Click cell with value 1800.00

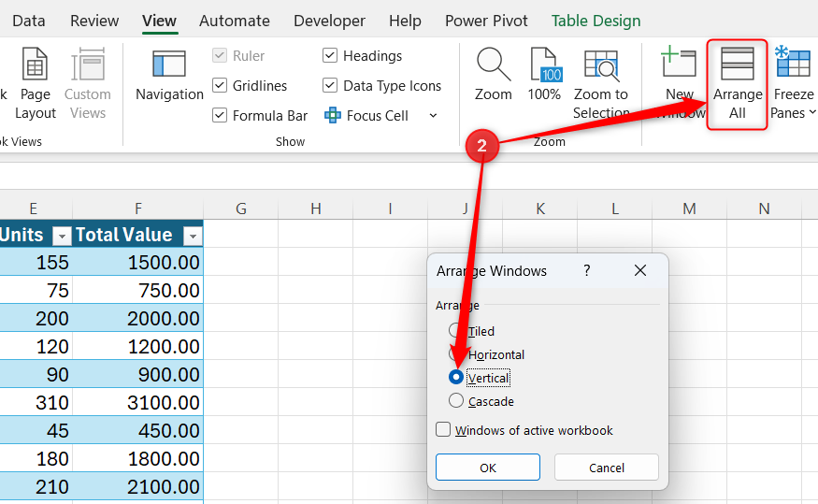click(x=137, y=458)
